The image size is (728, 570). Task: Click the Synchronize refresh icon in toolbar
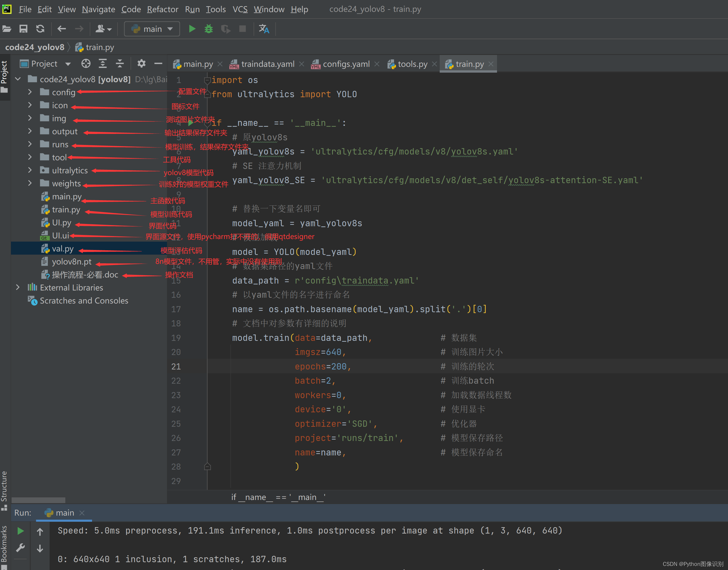click(41, 29)
